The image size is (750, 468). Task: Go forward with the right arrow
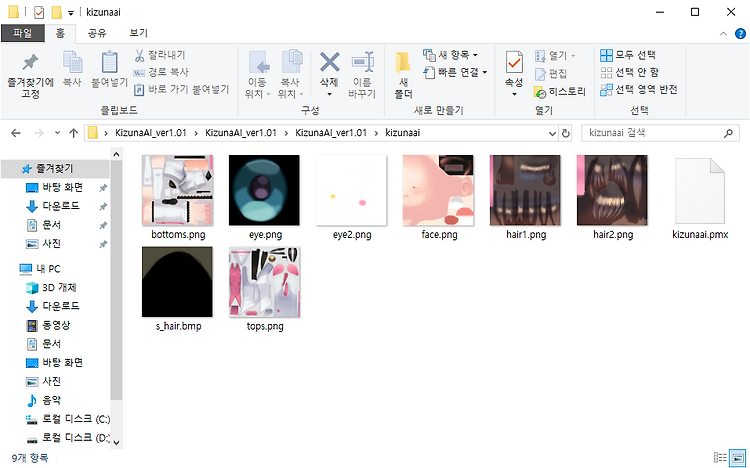(39, 133)
